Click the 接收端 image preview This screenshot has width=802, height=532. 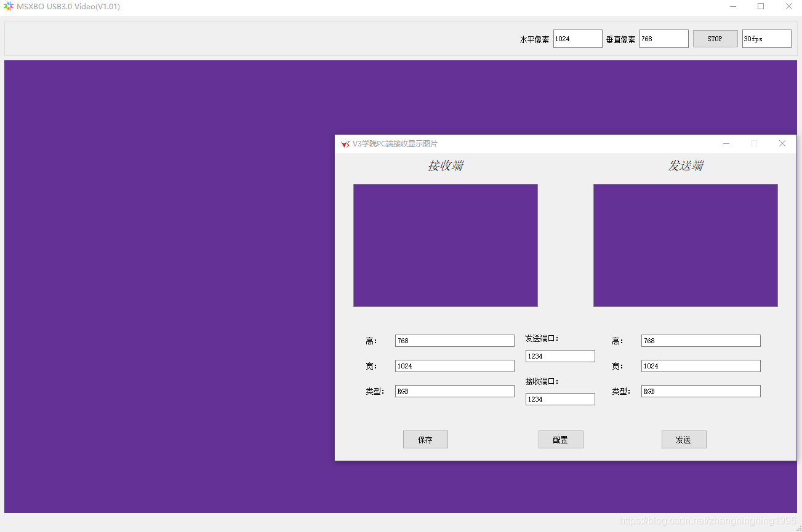[x=446, y=245]
